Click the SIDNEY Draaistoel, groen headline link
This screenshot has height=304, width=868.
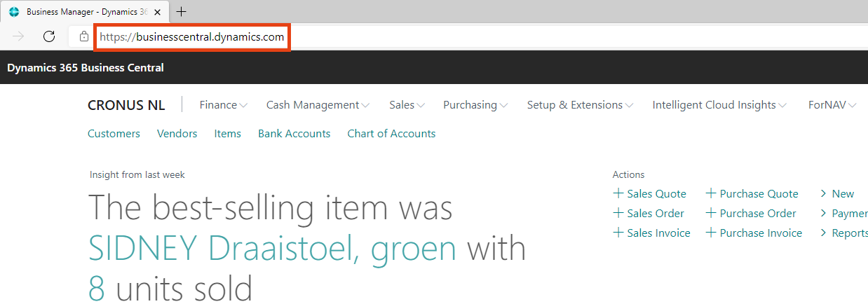[x=273, y=249]
